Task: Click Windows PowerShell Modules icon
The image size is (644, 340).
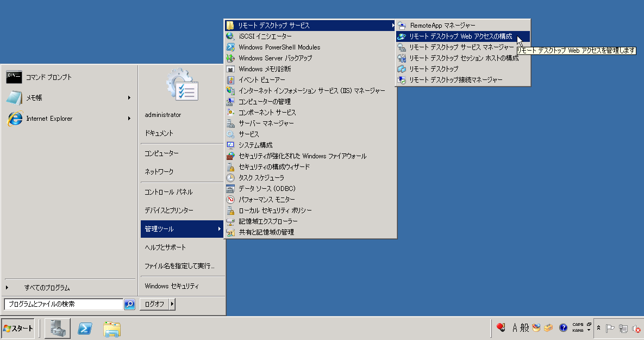Action: click(230, 47)
